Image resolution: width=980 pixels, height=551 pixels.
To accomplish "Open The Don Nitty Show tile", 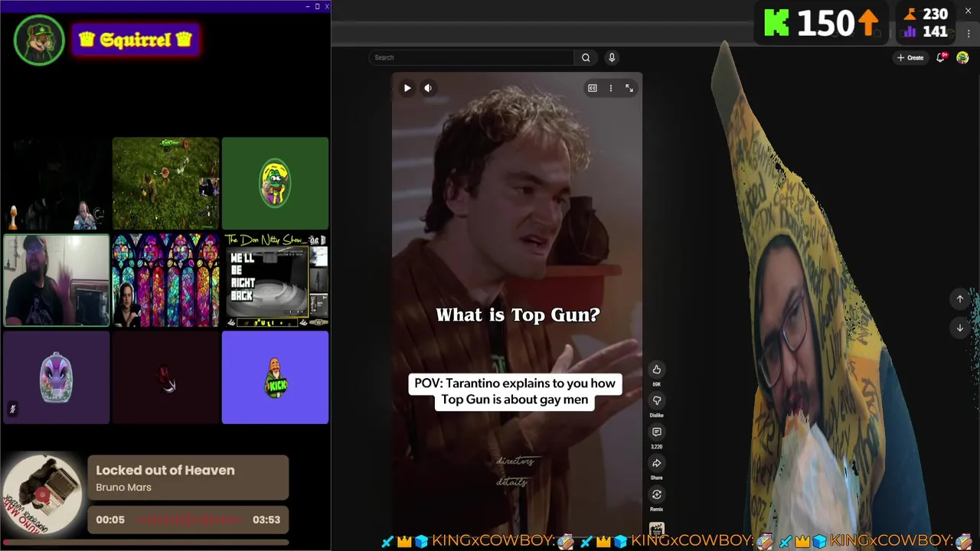I will point(275,281).
